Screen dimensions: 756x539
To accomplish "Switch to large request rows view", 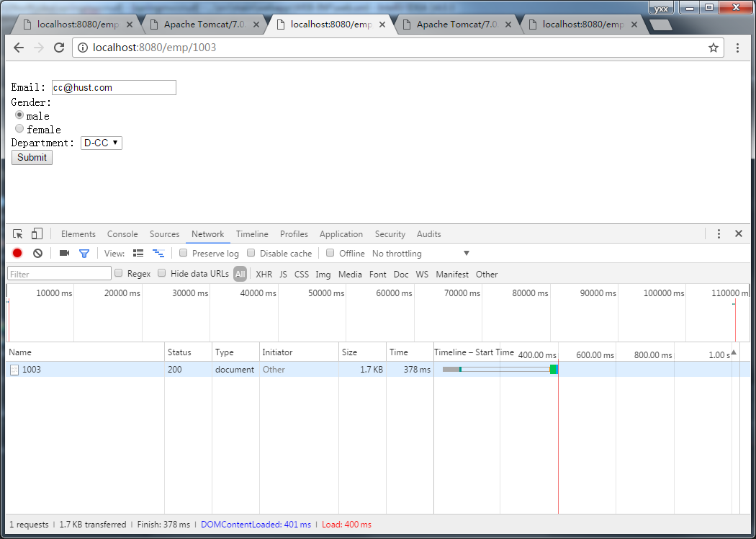I will tap(138, 253).
